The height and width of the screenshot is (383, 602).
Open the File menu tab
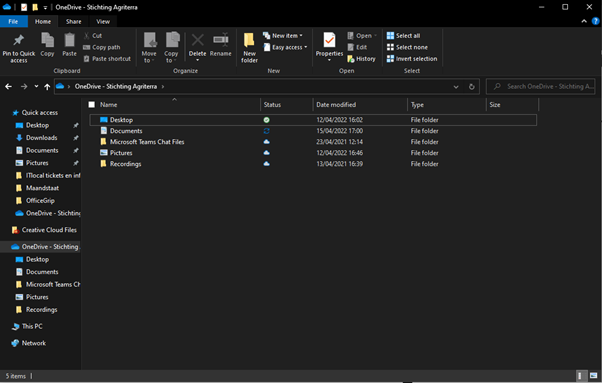[13, 21]
